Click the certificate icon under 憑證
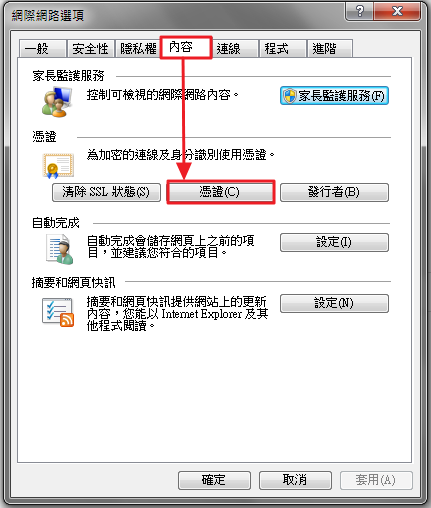431x508 pixels. tap(58, 166)
